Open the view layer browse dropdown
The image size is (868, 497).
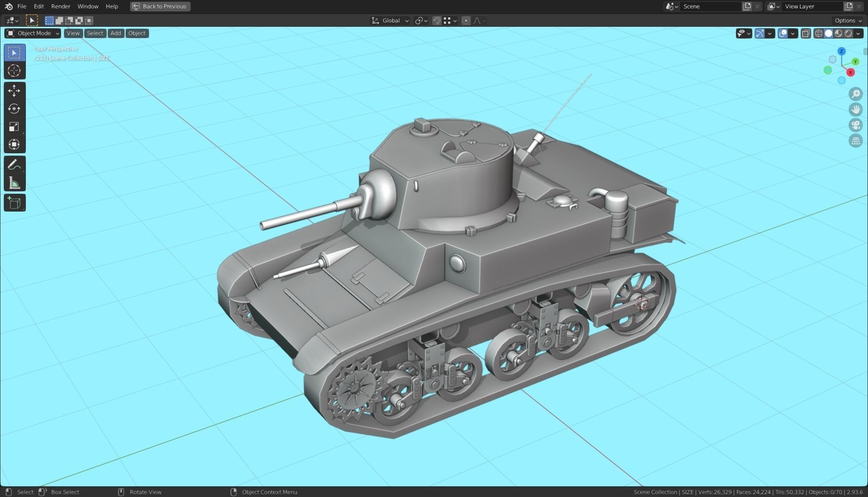pos(773,7)
